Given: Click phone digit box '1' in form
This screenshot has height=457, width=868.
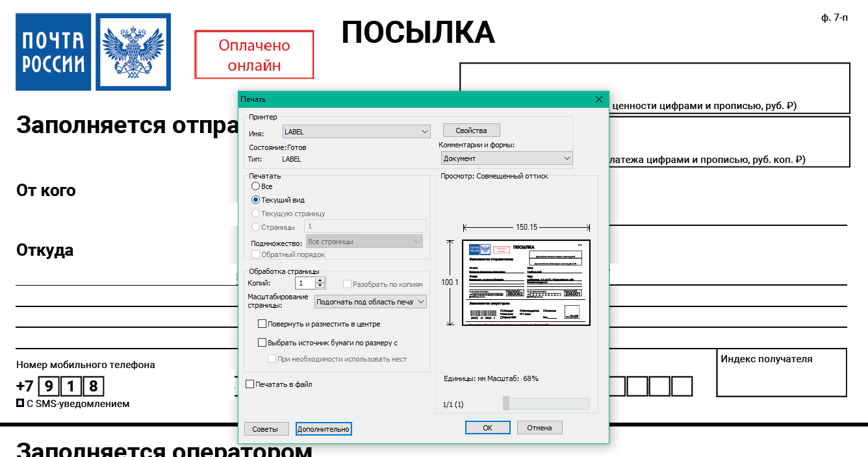Looking at the screenshot, I should pos(71,387).
